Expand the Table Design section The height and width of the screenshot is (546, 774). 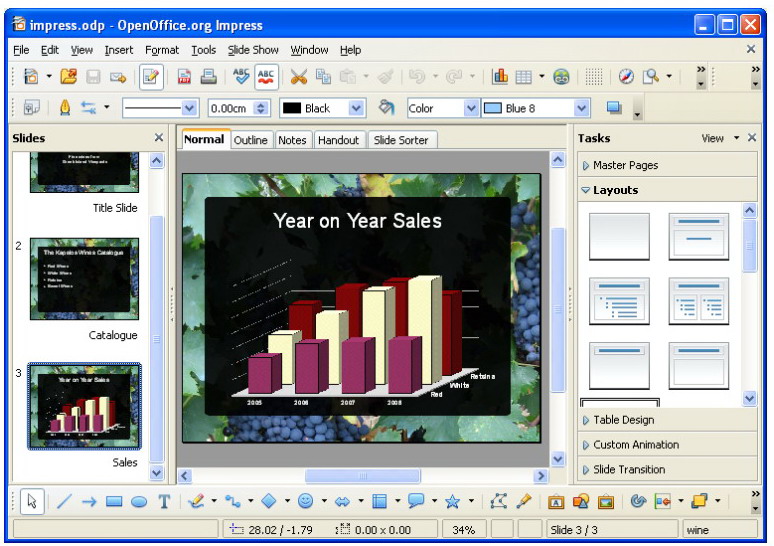pos(667,420)
